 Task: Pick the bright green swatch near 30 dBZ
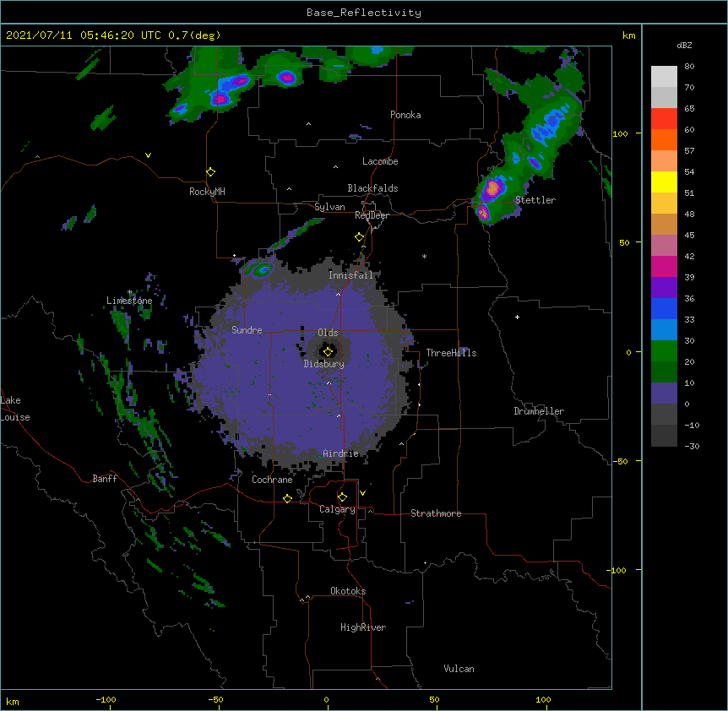tap(664, 351)
